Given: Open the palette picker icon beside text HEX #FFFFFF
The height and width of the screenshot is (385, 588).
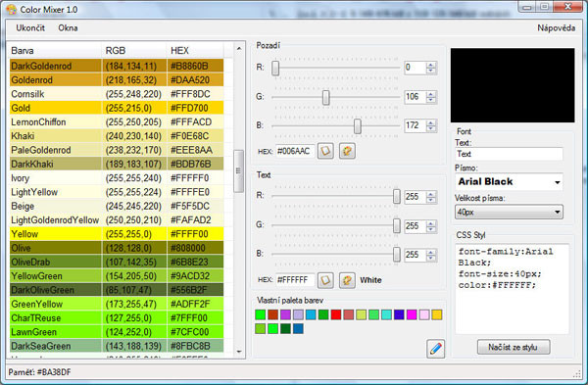Looking at the screenshot, I should coord(347,280).
